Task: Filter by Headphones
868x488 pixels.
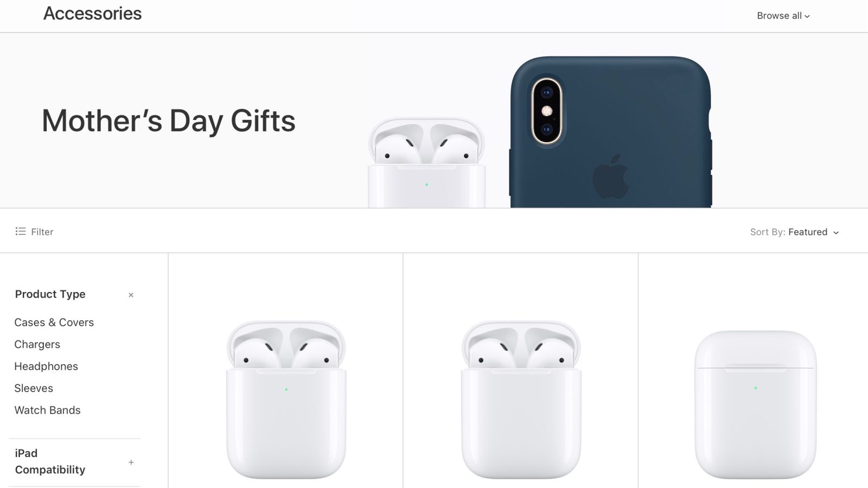Action: click(x=46, y=366)
